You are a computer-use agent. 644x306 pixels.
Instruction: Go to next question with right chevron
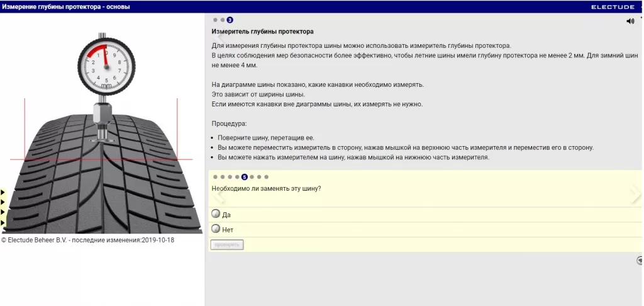coord(635,194)
